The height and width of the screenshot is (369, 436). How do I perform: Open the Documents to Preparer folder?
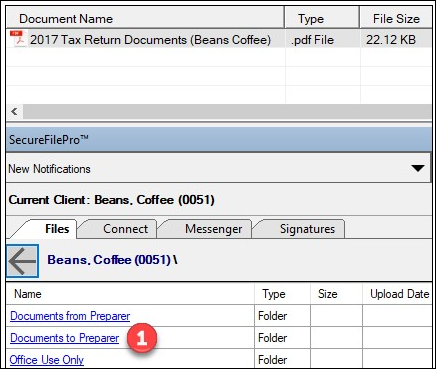tap(64, 338)
